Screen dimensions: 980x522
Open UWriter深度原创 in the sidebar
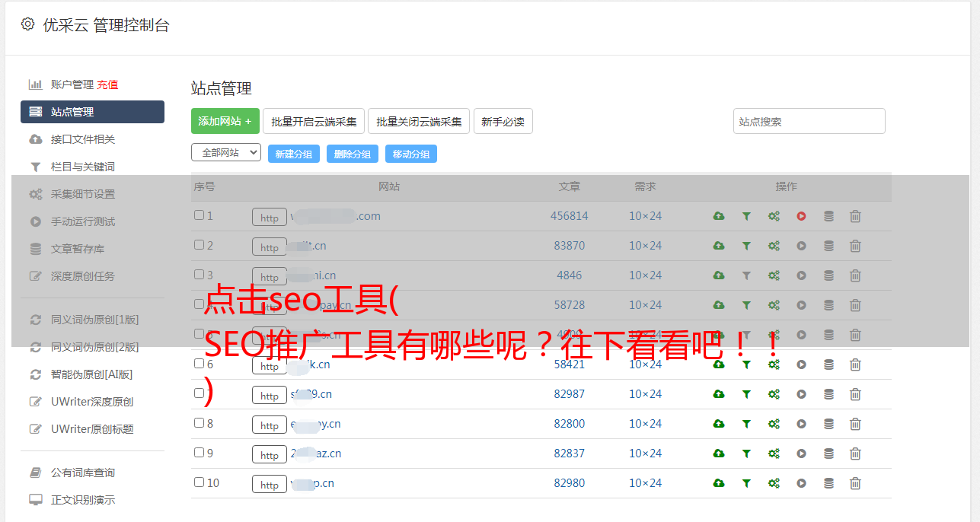(92, 402)
